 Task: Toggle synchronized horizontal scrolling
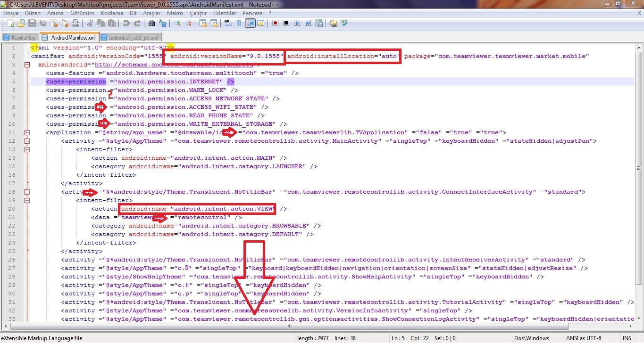tap(213, 23)
